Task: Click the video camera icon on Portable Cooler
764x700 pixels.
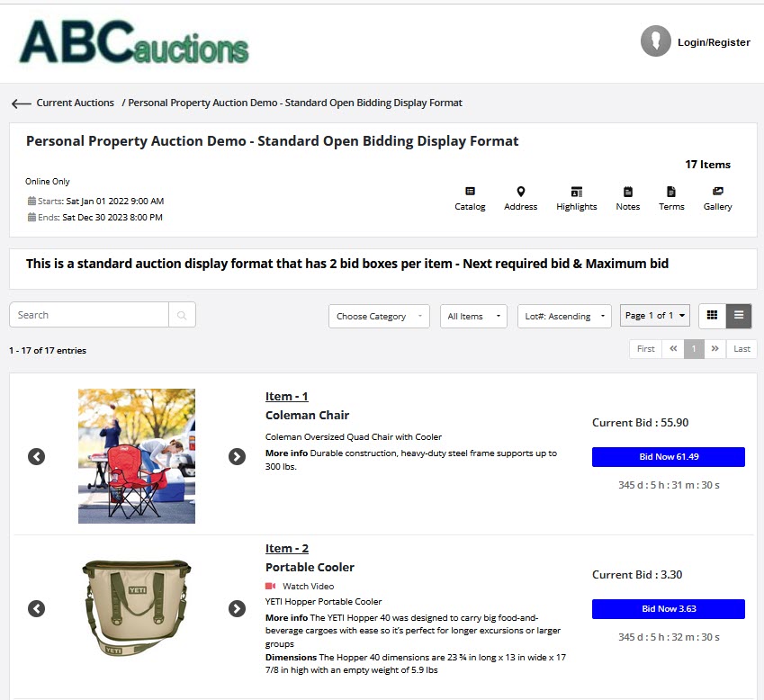Action: tap(272, 584)
